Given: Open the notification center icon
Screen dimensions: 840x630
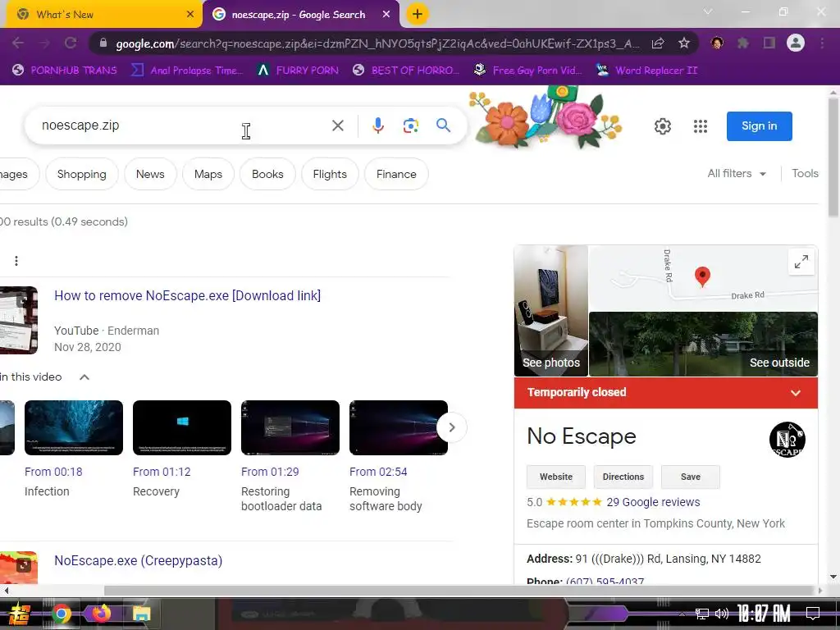Looking at the screenshot, I should coord(813,614).
